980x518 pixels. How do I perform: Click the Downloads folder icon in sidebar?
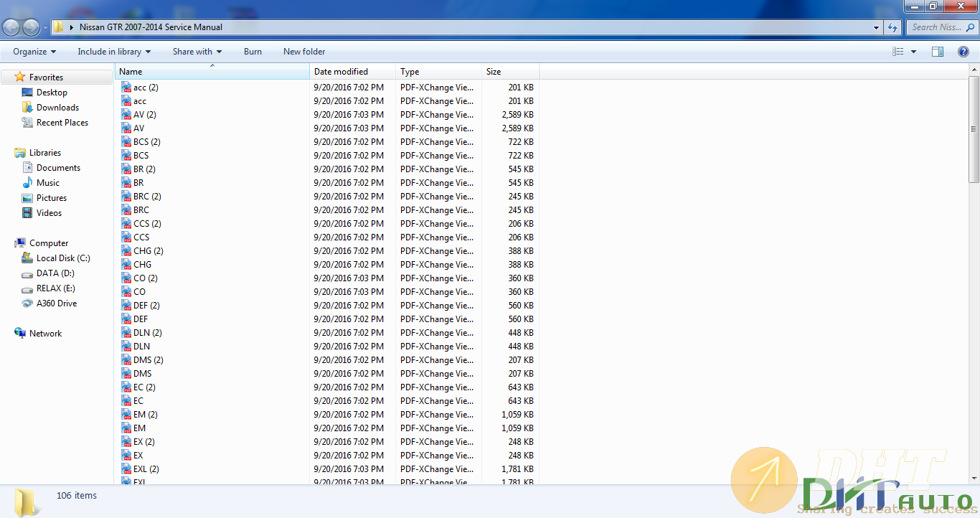point(27,108)
